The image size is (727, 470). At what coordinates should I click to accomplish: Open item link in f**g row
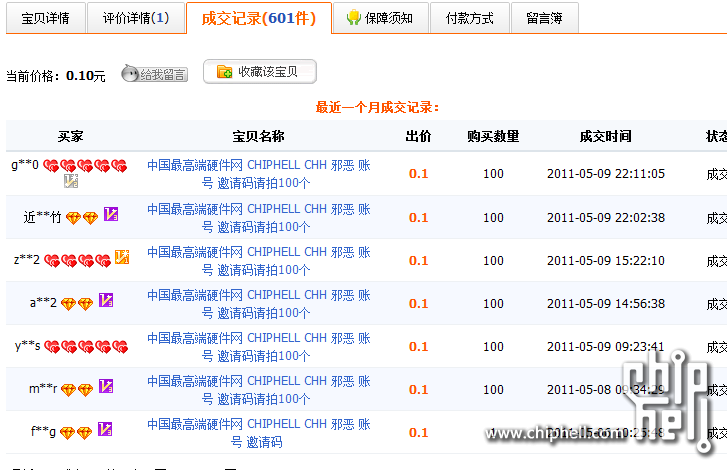pyautogui.click(x=259, y=433)
